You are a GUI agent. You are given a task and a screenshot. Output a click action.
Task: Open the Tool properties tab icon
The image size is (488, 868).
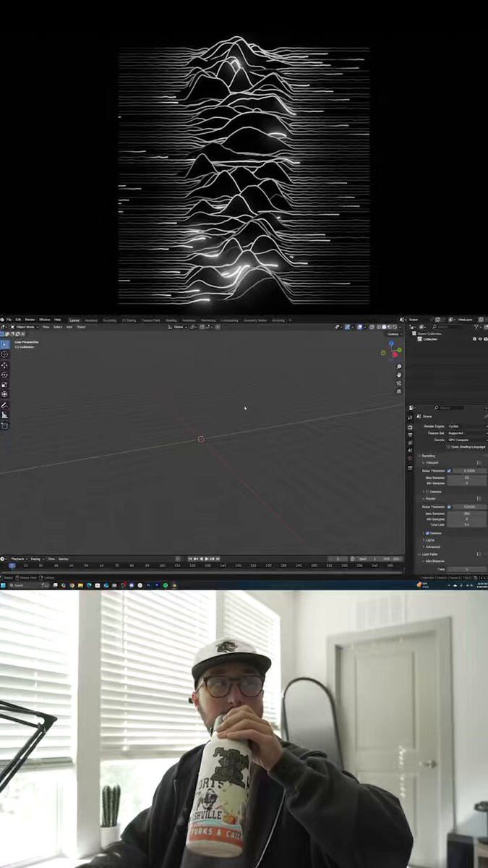click(410, 417)
